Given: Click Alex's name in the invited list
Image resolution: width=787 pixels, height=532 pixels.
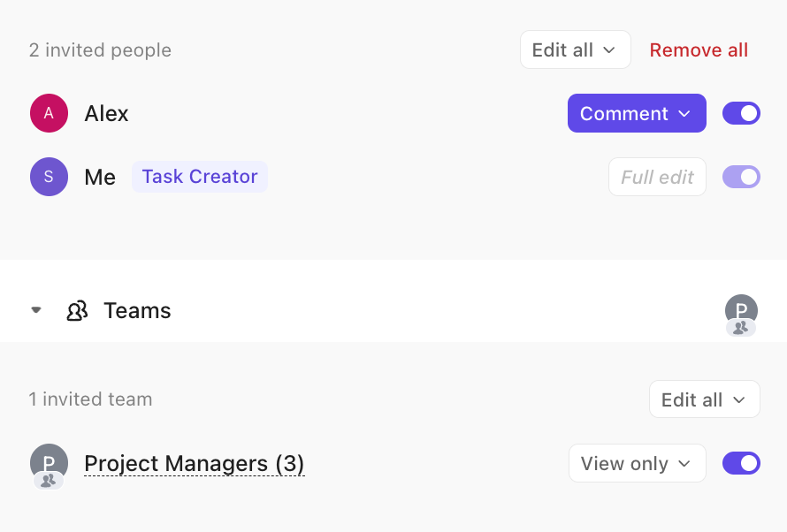Looking at the screenshot, I should [x=106, y=114].
